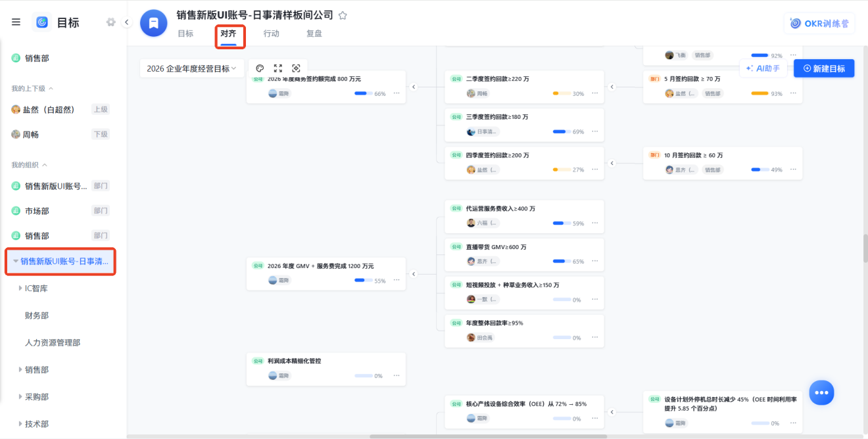
Task: Click the vertical scrollbar thumb
Action: click(865, 248)
